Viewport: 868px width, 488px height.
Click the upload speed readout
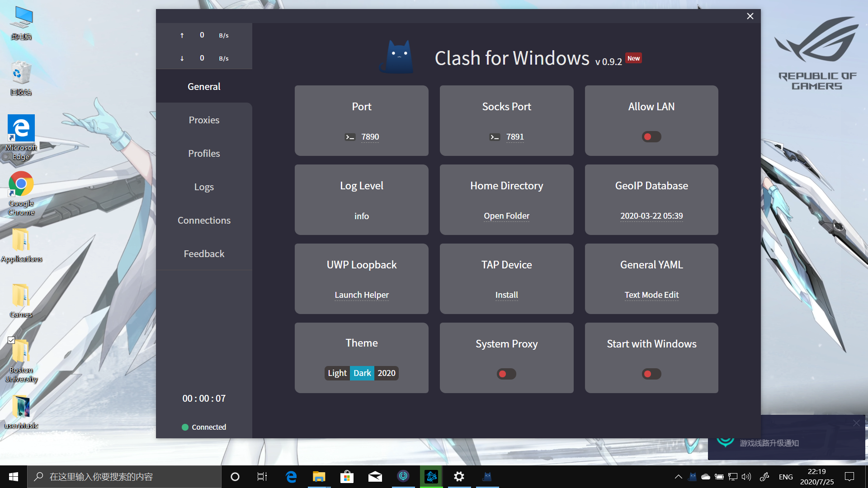(204, 35)
